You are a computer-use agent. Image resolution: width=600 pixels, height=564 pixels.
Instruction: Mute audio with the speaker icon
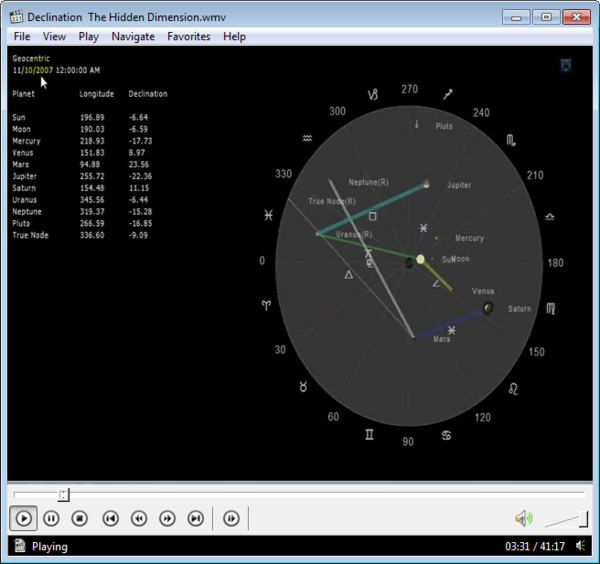[523, 518]
